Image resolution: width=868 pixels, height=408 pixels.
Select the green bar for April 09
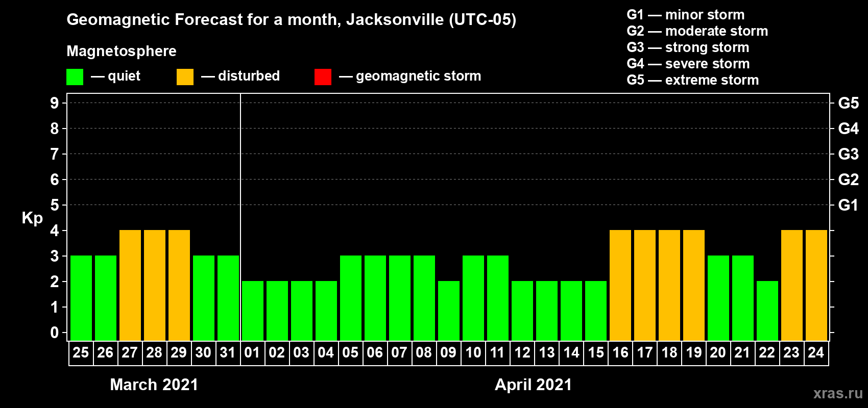coord(449,311)
